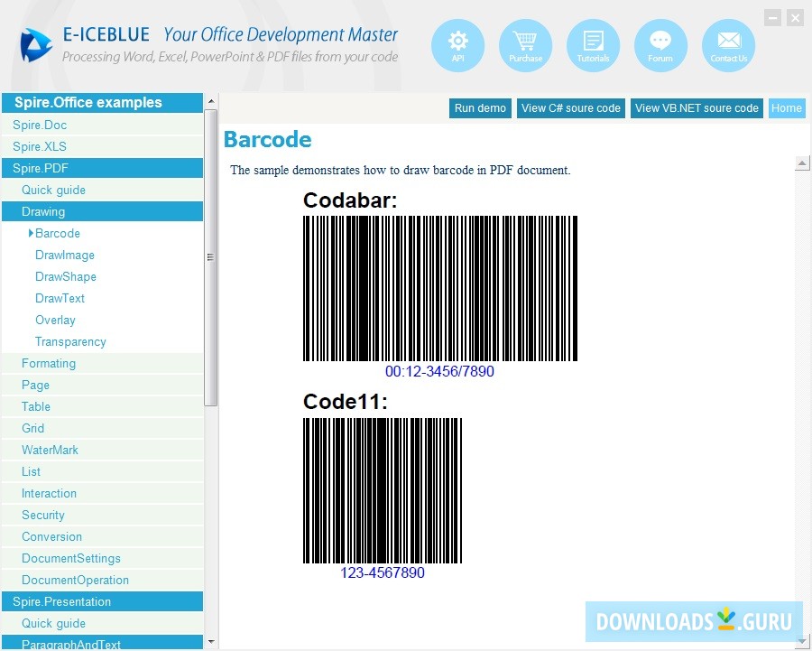Click the Codabar value 00:12-3456/7890
This screenshot has height=651, width=812.
439,372
